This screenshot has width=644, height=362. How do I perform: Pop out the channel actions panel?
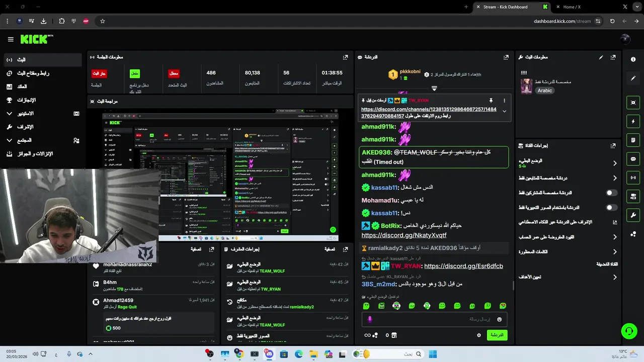(613, 146)
